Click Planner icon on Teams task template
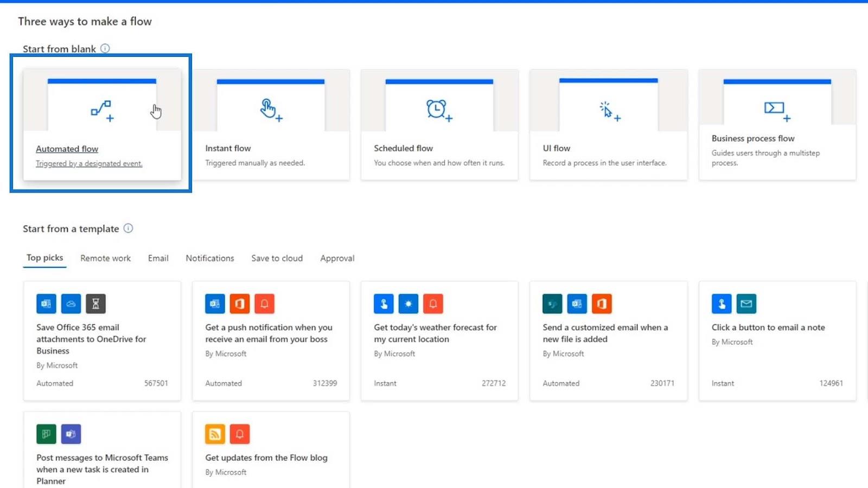868x488 pixels. pos(46,434)
